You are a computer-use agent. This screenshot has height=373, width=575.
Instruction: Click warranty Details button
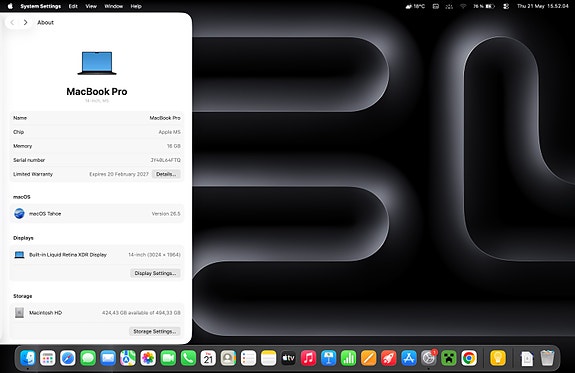click(166, 174)
